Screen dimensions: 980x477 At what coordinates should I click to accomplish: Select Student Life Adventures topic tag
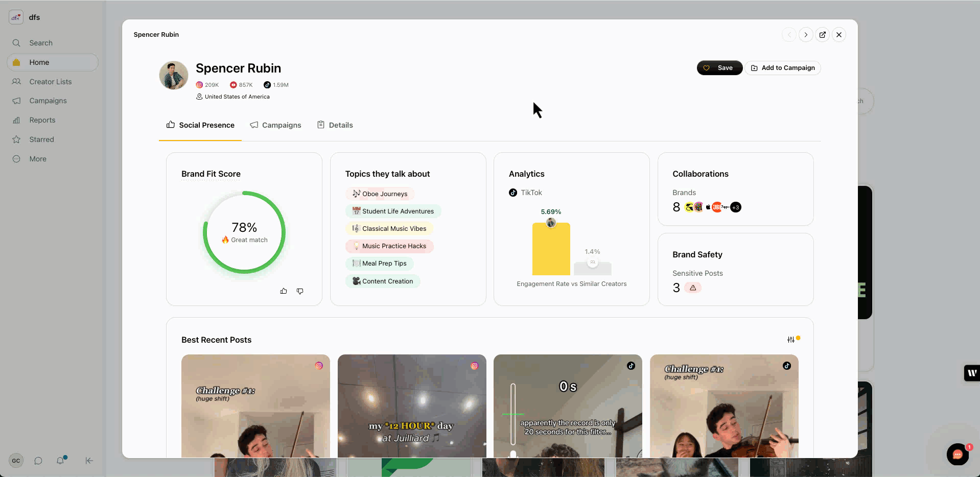pyautogui.click(x=393, y=211)
